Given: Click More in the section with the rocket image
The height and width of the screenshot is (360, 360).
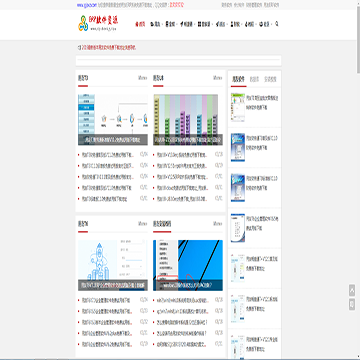Looking at the screenshot, I should (x=143, y=224).
